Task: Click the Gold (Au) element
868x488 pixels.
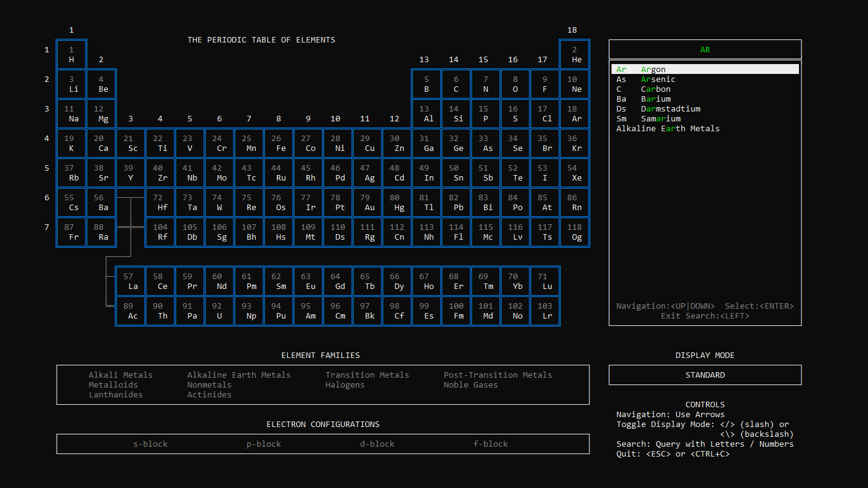Action: point(367,202)
